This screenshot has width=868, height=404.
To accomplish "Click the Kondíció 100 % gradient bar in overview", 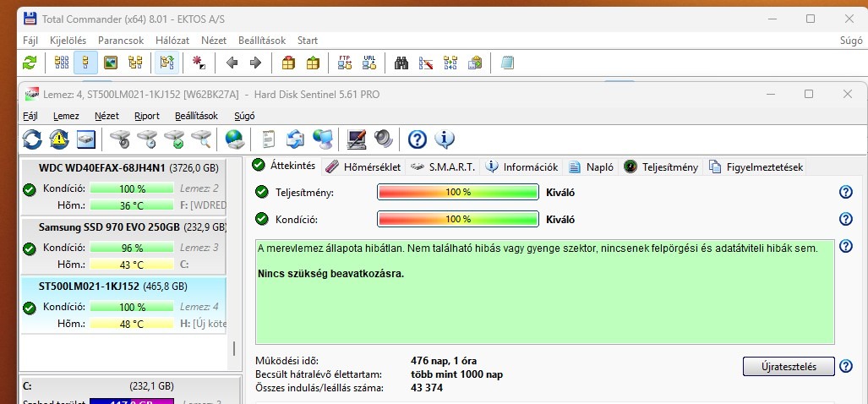I will pyautogui.click(x=458, y=219).
